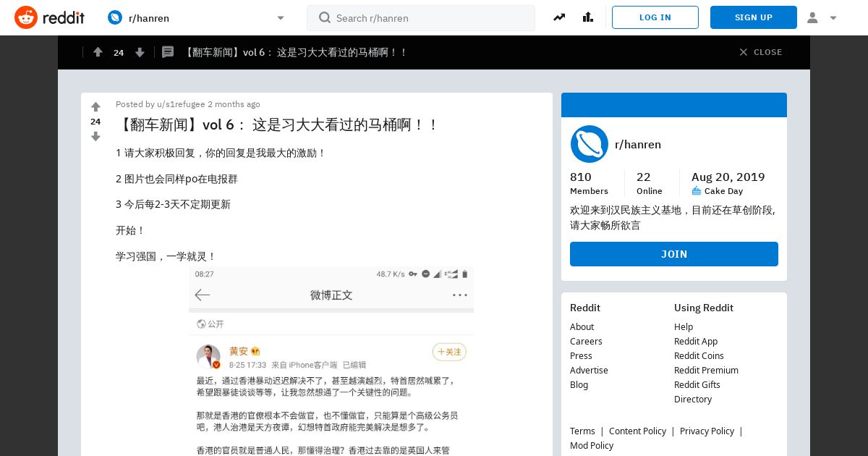Click the '2 months ago' timestamp
The height and width of the screenshot is (456, 868).
pyautogui.click(x=234, y=104)
